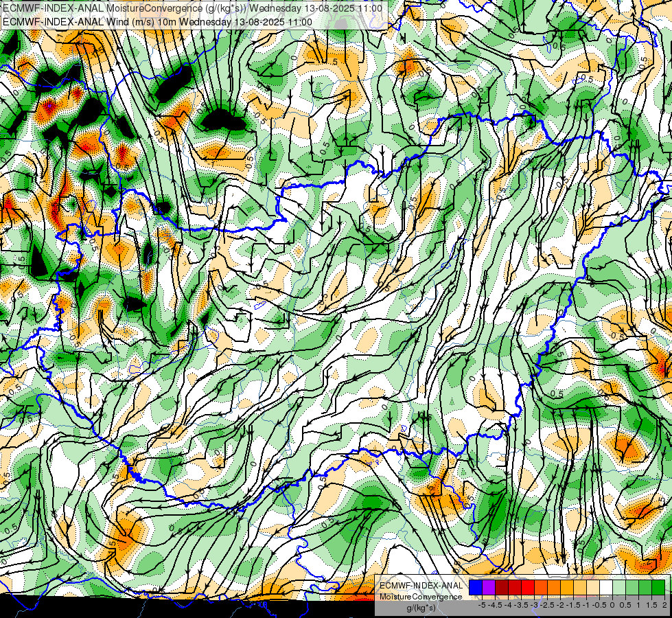Screen dimensions: 672x618
Task: Click the Wind (m/s) 10m title line
Action: pos(157,21)
